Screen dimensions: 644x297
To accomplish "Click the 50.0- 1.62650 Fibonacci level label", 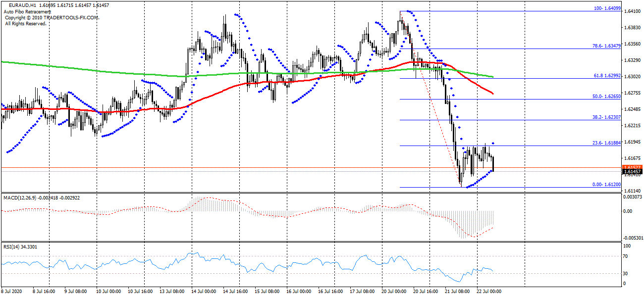I will [x=607, y=97].
